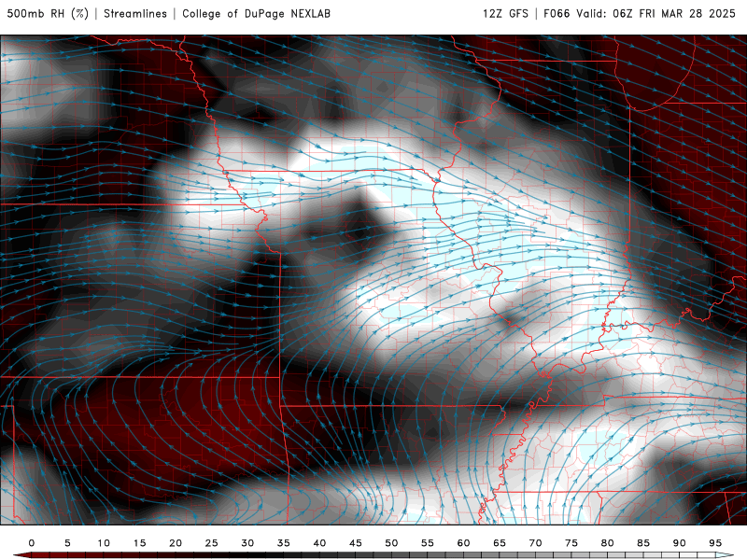Click the '25' tick label on the legend
The image size is (747, 560).
click(212, 543)
